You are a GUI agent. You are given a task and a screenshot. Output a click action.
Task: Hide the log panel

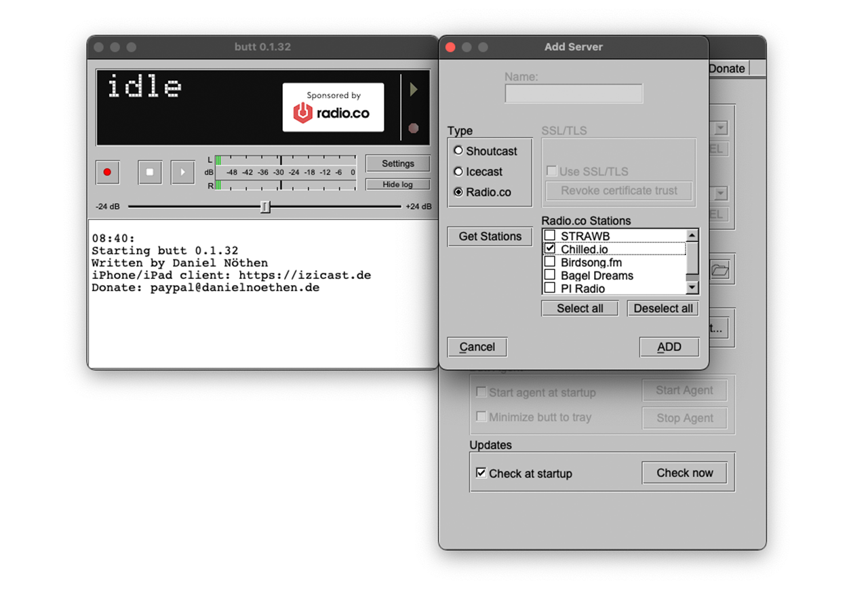[397, 185]
